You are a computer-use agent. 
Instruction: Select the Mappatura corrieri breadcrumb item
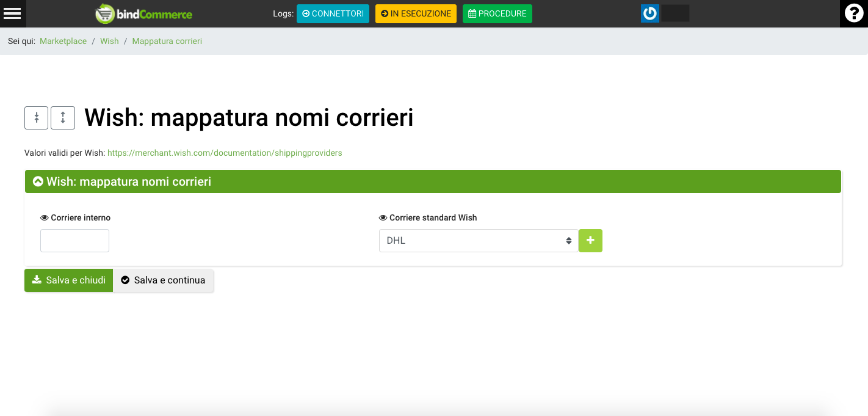[x=167, y=41]
